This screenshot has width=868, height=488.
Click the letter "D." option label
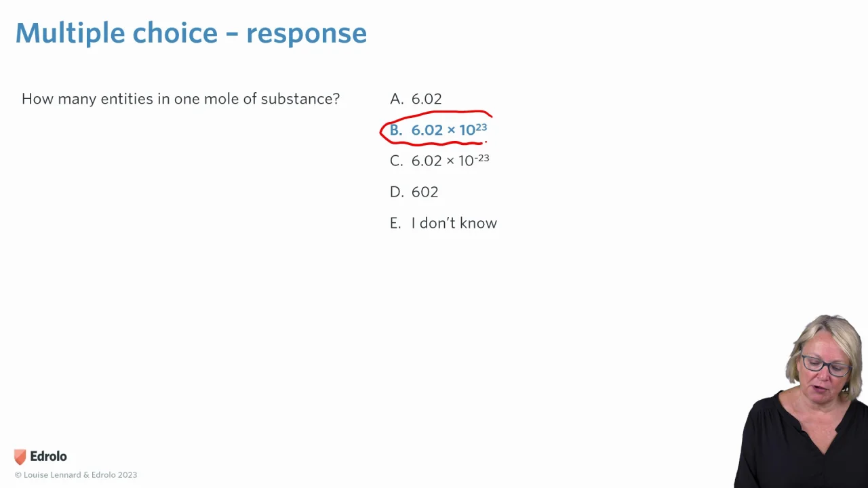click(x=396, y=192)
